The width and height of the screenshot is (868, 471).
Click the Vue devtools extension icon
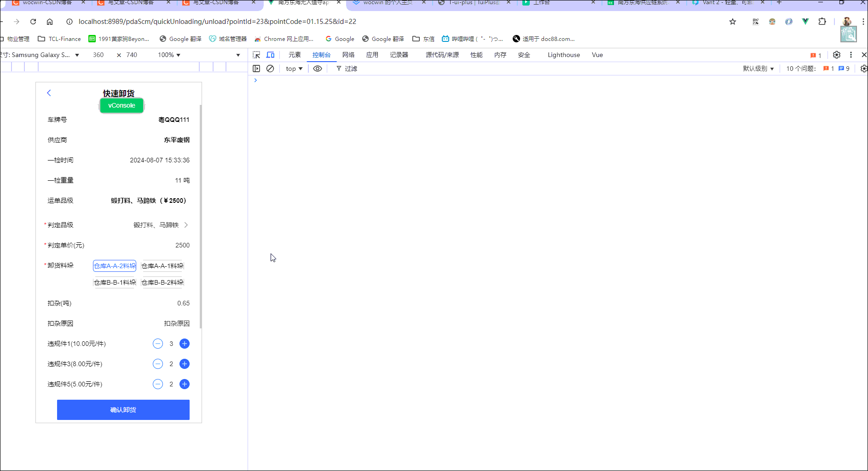point(805,22)
